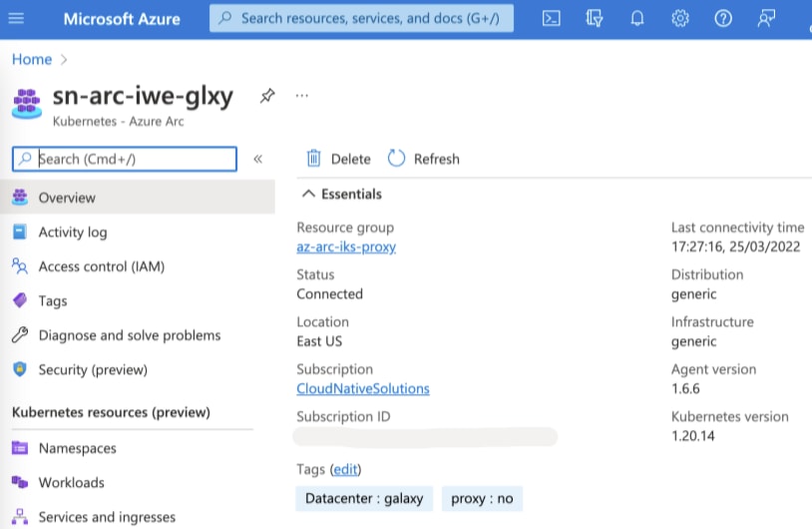This screenshot has width=812, height=529.
Task: Click the Tags sidebar icon
Action: tap(20, 300)
